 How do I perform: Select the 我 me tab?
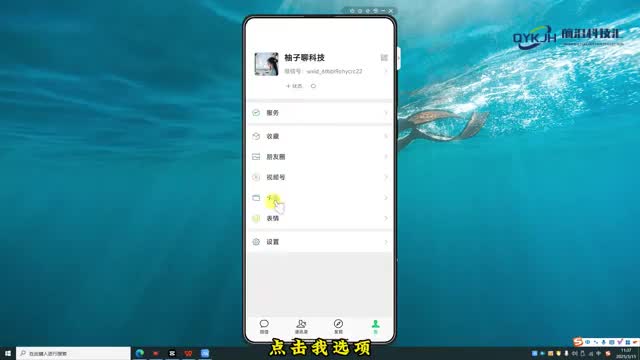tap(375, 327)
